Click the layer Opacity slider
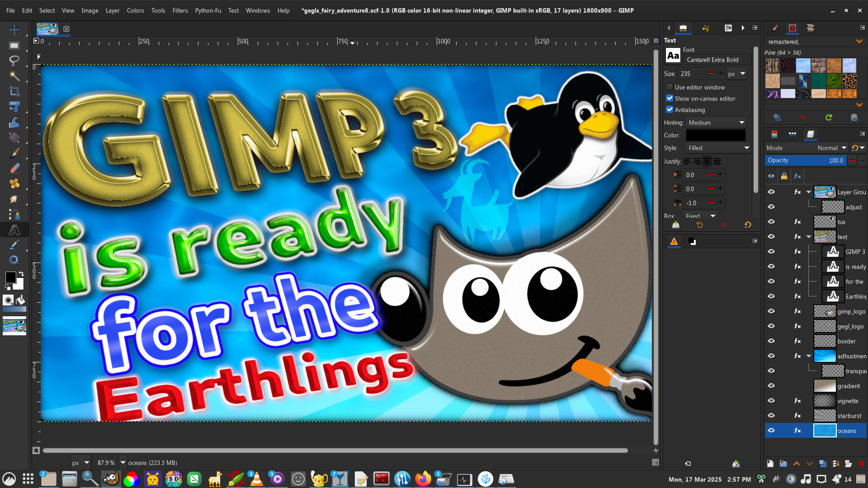868x488 pixels. 806,160
